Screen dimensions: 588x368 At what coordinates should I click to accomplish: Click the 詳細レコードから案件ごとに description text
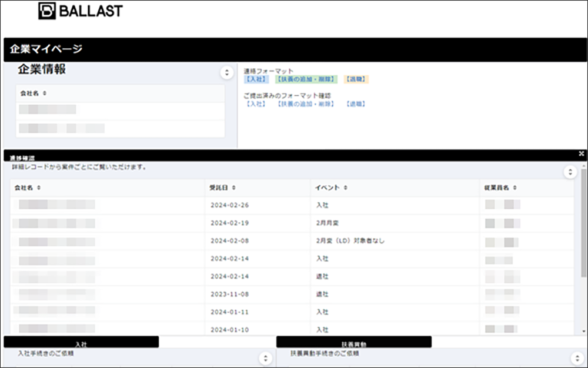(79, 167)
